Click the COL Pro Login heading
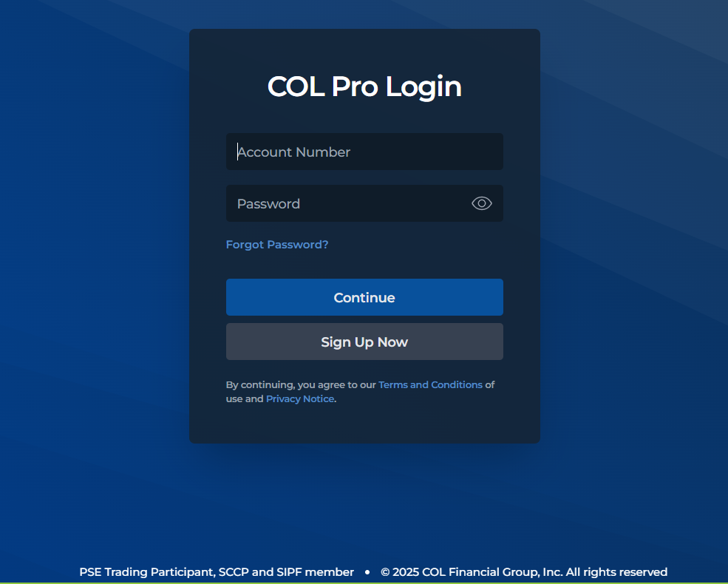728x584 pixels. [364, 86]
